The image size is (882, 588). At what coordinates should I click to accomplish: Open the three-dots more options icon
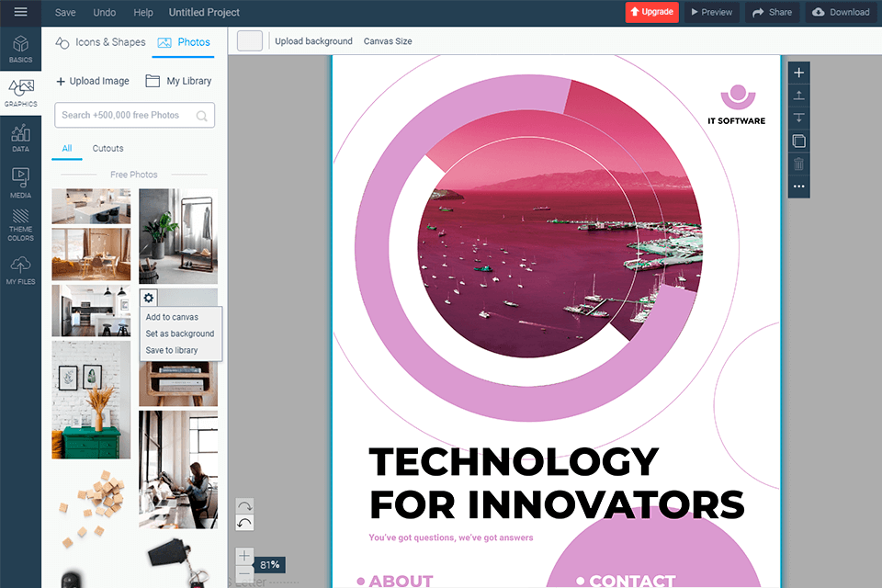[x=798, y=187]
